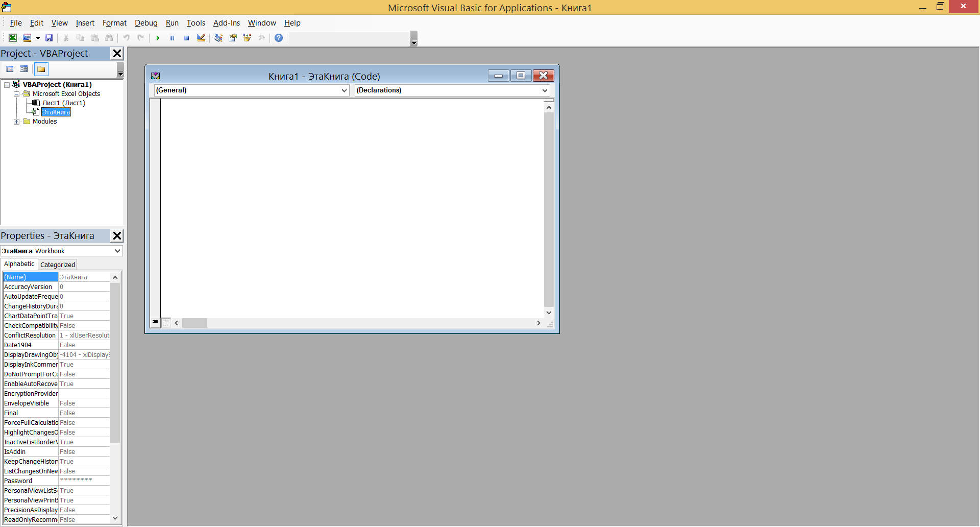Click the Reset stop icon

tap(186, 38)
